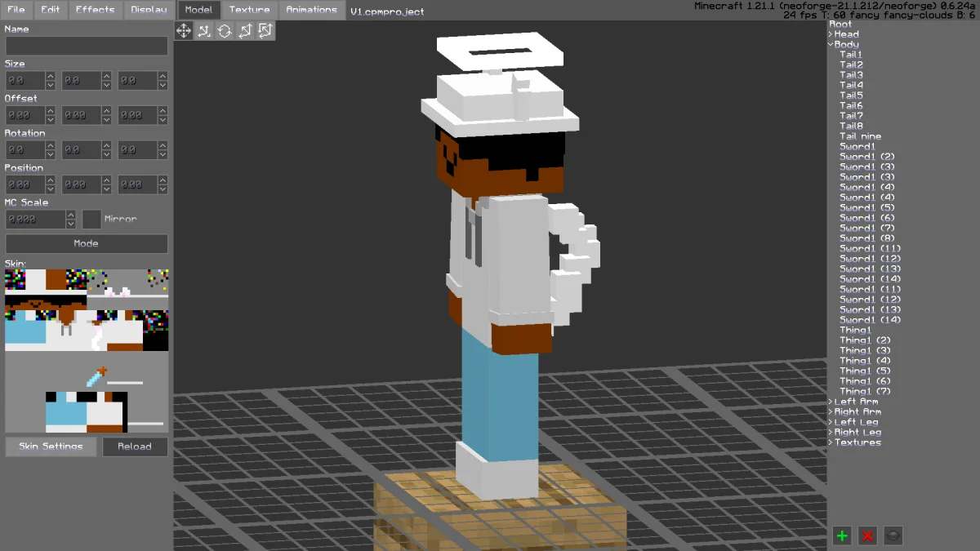980x551 pixels.
Task: Open the Effects menu
Action: [96, 10]
